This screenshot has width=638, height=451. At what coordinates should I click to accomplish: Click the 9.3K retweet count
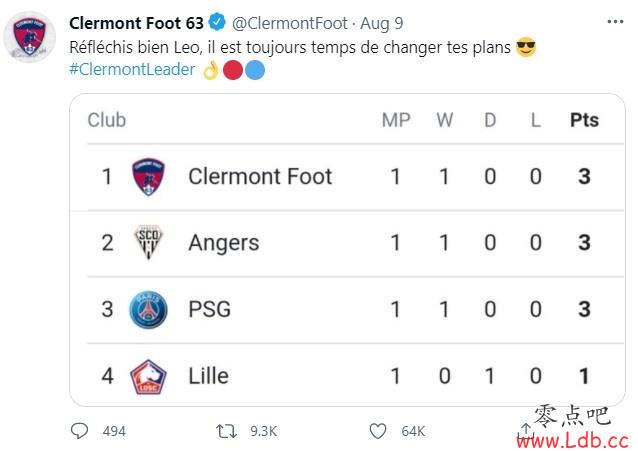264,431
